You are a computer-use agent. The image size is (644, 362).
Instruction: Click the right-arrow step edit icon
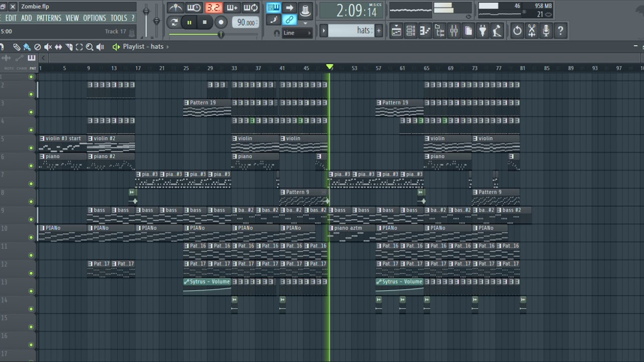tap(290, 8)
